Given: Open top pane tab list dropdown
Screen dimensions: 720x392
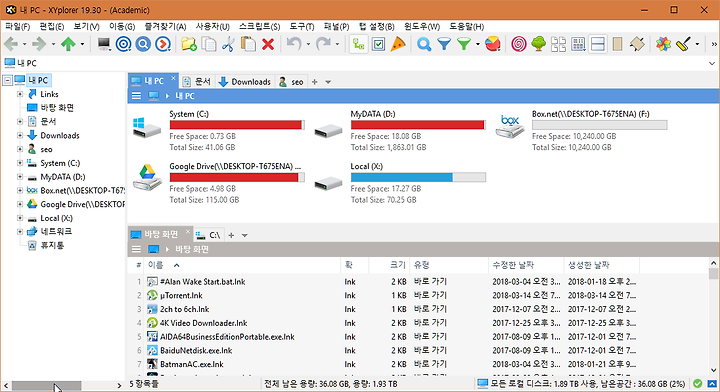Looking at the screenshot, I should pyautogui.click(x=328, y=82).
